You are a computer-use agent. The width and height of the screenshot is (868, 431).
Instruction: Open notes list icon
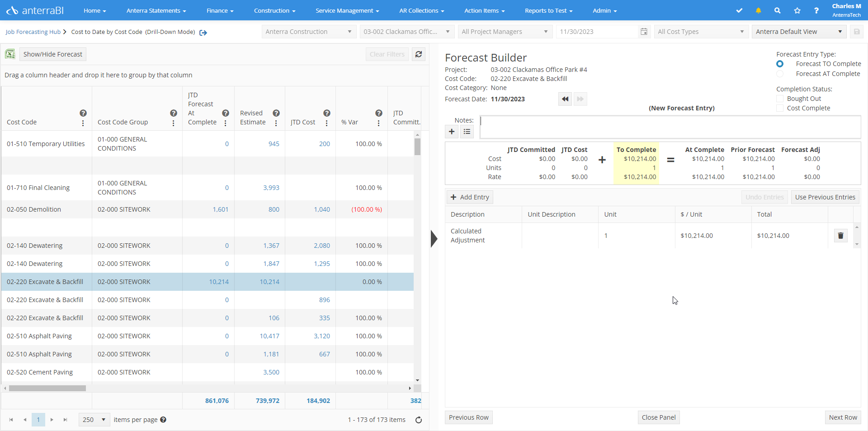pos(467,132)
